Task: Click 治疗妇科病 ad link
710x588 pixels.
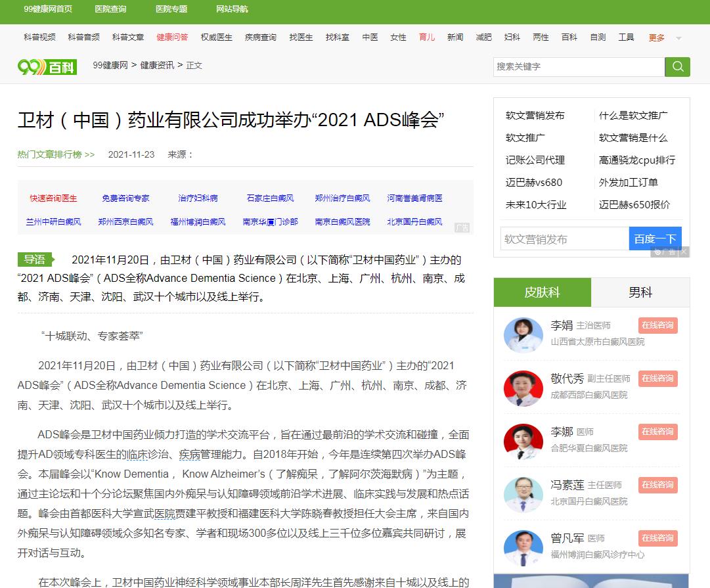Action: pos(198,198)
